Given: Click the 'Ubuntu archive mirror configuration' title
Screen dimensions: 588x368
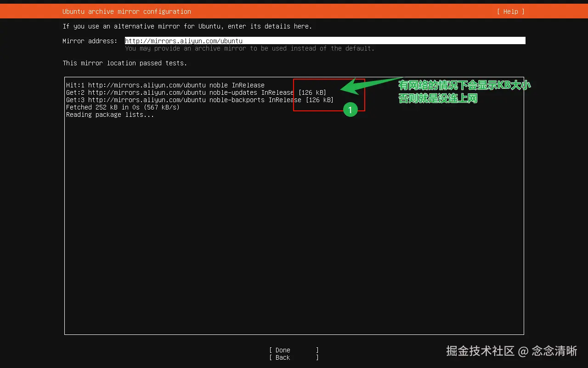Looking at the screenshot, I should click(127, 11).
